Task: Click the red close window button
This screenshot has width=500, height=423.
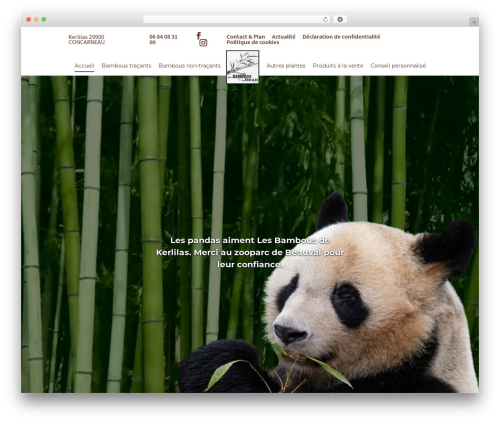Action: (29, 20)
